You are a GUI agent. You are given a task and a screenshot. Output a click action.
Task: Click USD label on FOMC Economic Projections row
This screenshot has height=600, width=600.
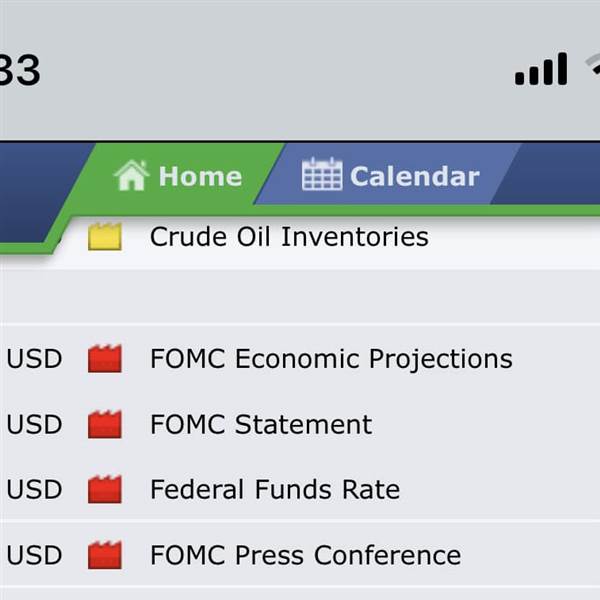tap(34, 359)
